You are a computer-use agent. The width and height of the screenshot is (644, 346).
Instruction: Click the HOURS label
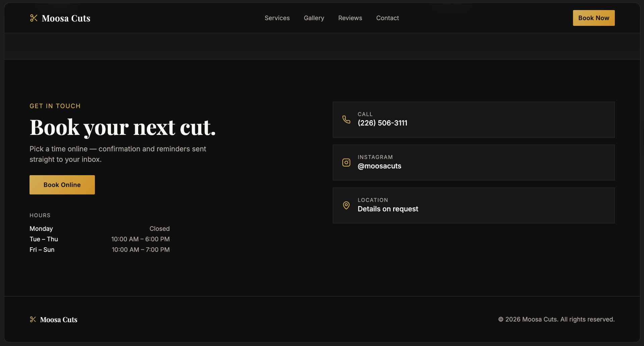pyautogui.click(x=40, y=215)
